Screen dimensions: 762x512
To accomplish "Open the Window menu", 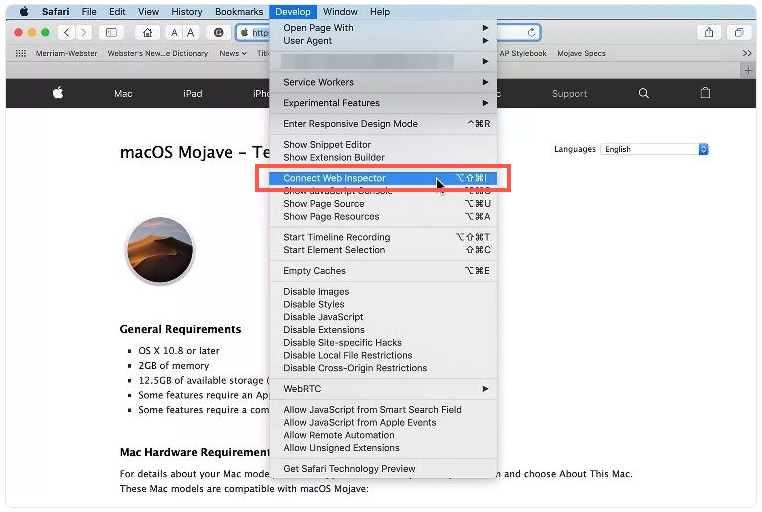I will pos(340,11).
